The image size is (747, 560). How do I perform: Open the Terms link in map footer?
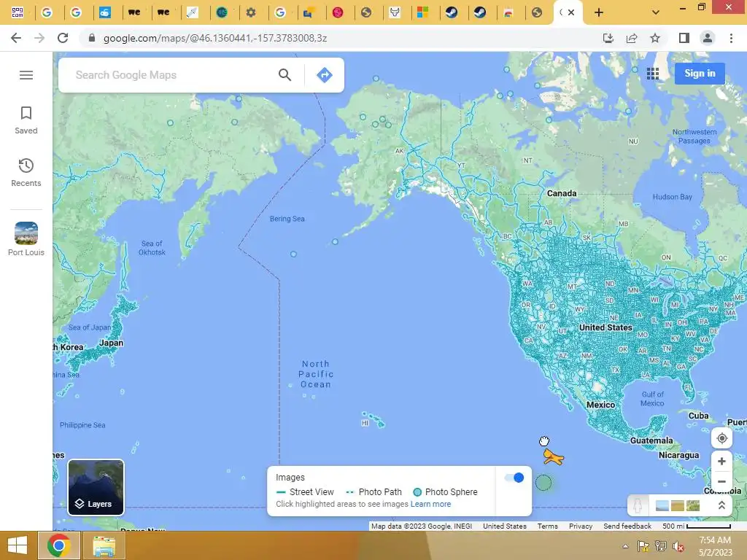547,526
